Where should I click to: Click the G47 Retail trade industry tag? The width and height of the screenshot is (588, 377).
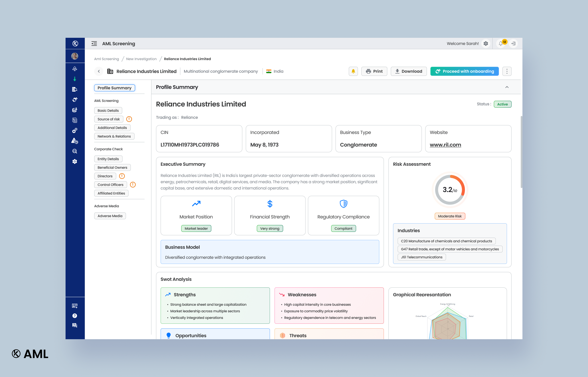click(x=450, y=249)
